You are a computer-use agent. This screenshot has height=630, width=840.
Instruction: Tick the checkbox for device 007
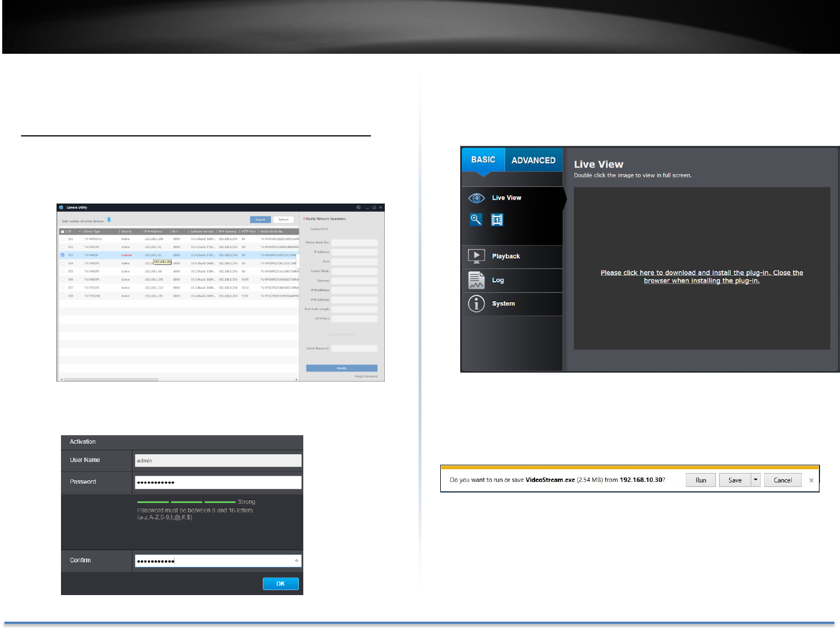63,288
